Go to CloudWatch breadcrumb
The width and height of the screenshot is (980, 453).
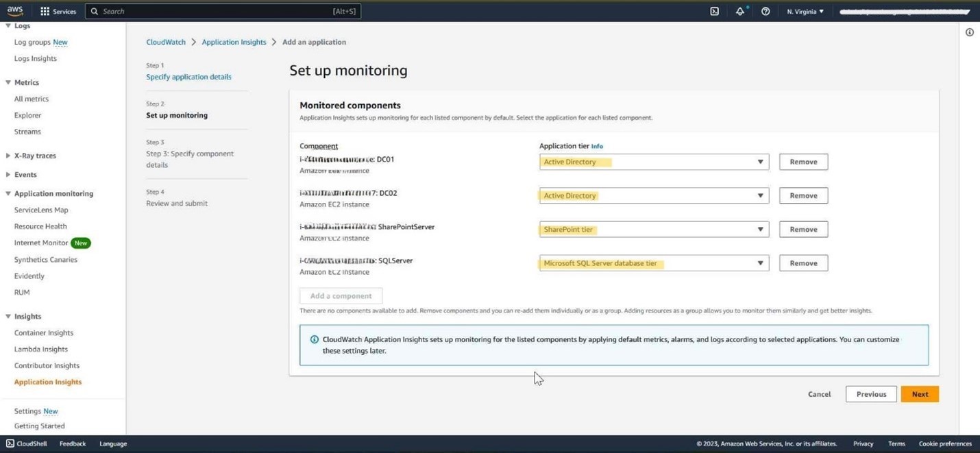[166, 42]
